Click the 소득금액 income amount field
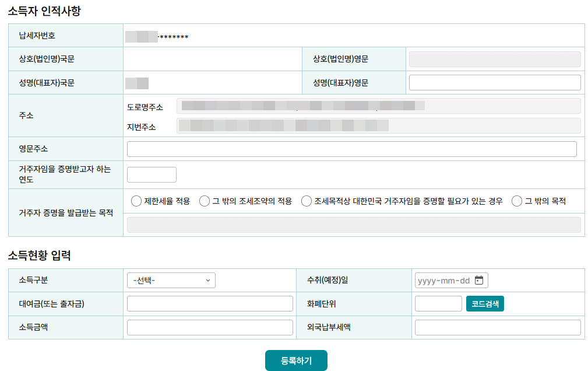Screen dimensions: 588x371 [209, 327]
